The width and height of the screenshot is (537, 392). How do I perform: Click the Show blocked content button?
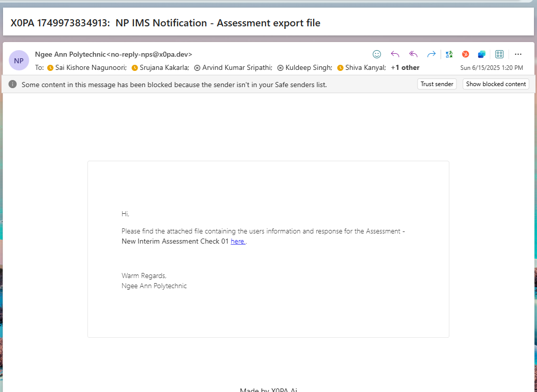coord(495,84)
